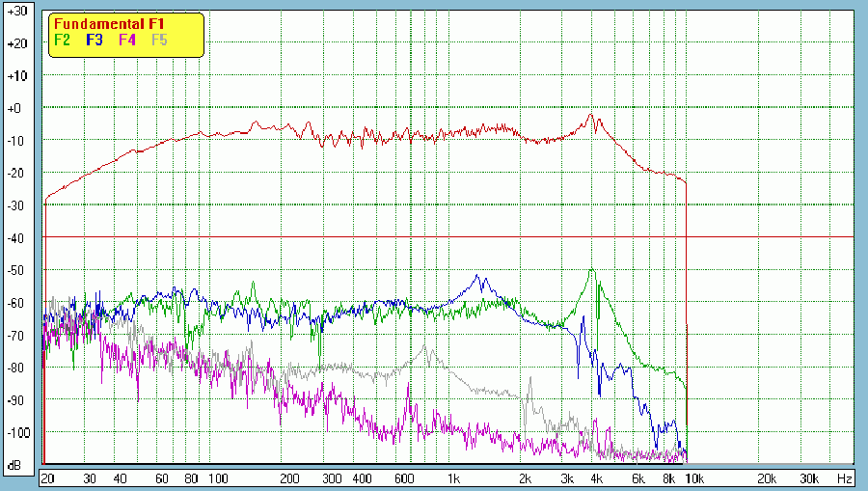Screen dimensions: 868x491
Task: Select the gray F5 legend entry
Action: point(159,40)
